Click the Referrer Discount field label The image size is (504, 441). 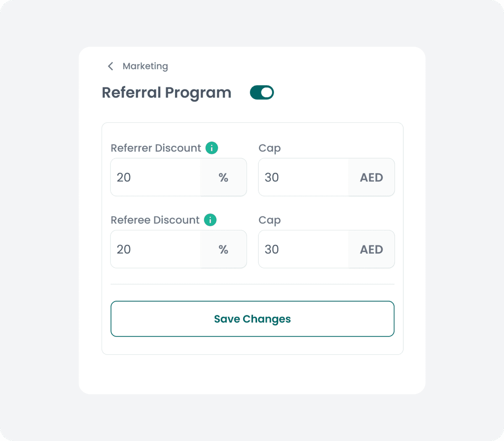(x=156, y=148)
